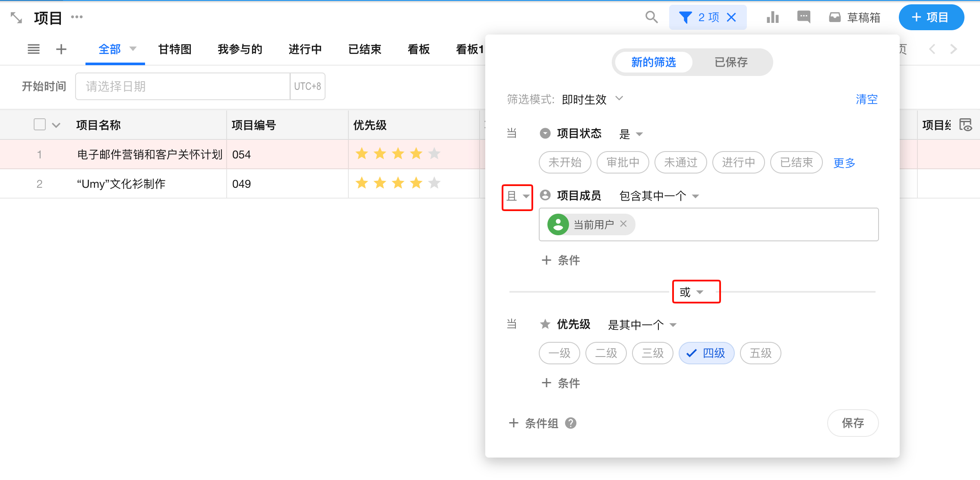The width and height of the screenshot is (980, 480).
Task: Remove the 当前用户 member tag
Action: [x=623, y=224]
